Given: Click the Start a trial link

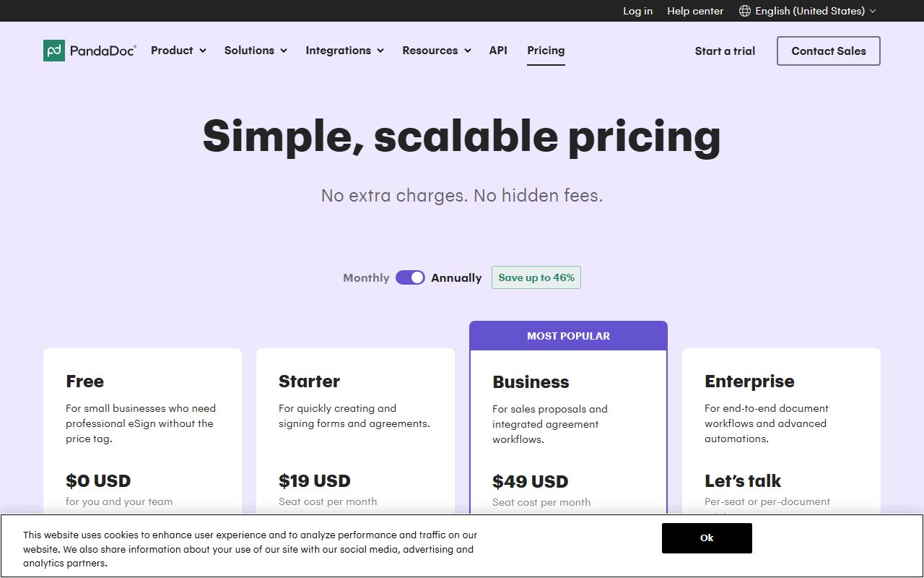Looking at the screenshot, I should [725, 51].
